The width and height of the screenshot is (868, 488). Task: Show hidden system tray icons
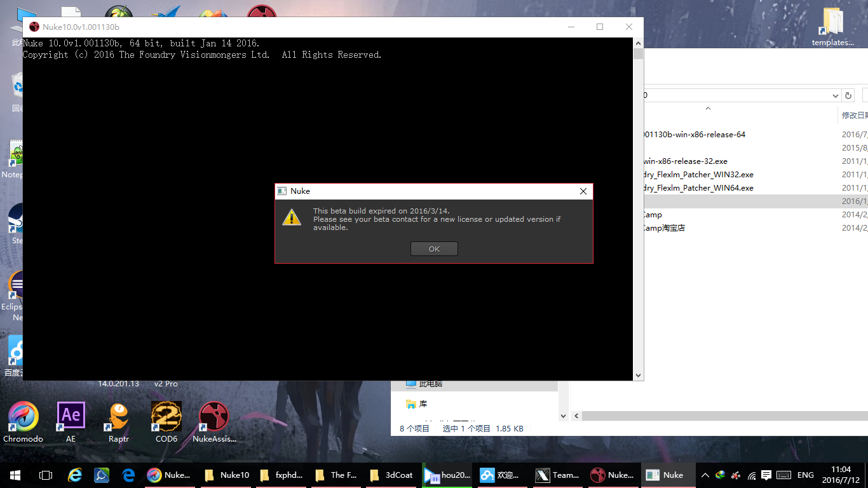[x=705, y=475]
